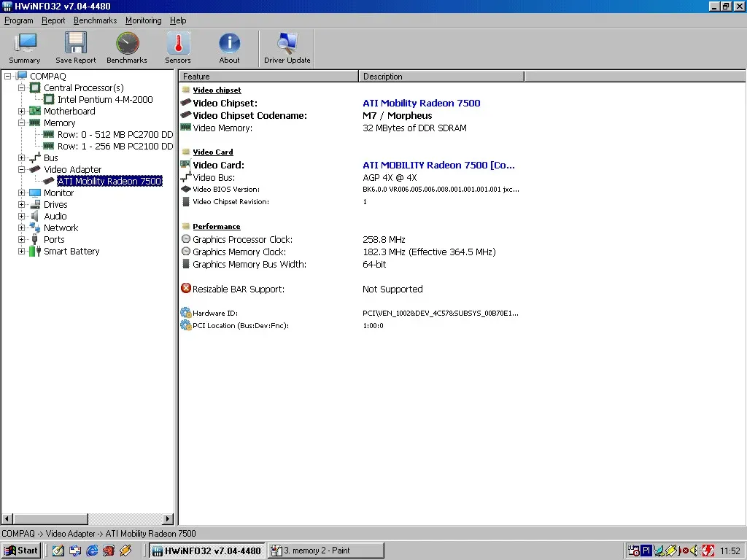Viewport: 747px width, 560px height.
Task: Click the About info icon
Action: (229, 43)
